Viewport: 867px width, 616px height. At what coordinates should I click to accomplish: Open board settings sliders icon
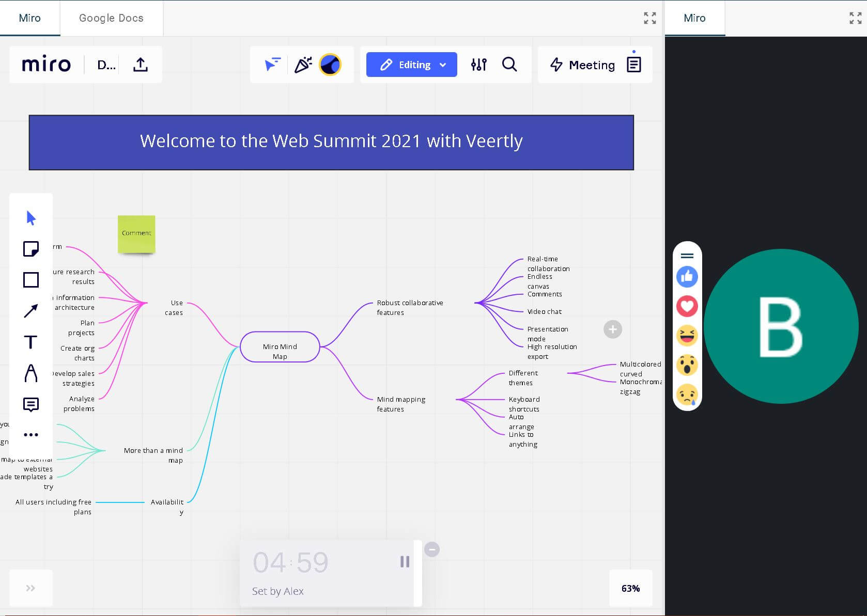(x=479, y=65)
